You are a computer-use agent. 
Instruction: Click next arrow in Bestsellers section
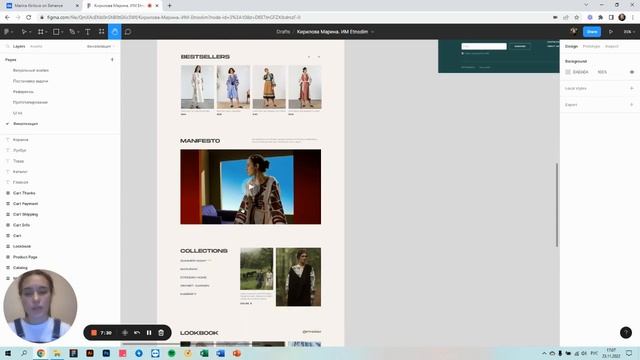[319, 57]
